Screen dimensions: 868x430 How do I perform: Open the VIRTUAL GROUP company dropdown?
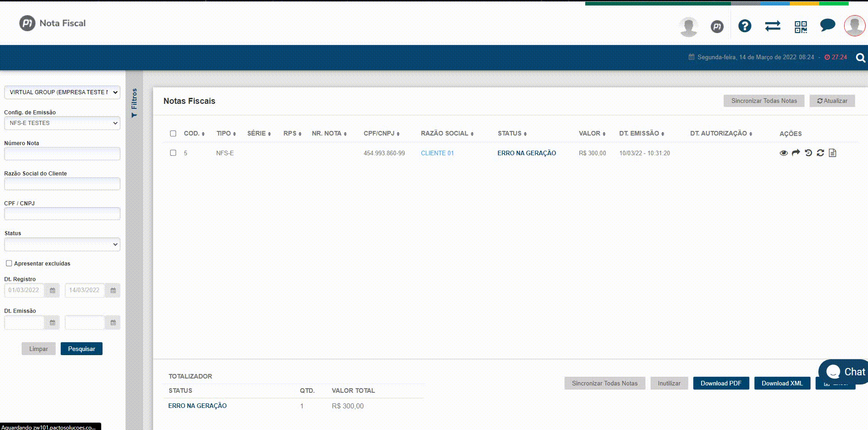tap(62, 92)
